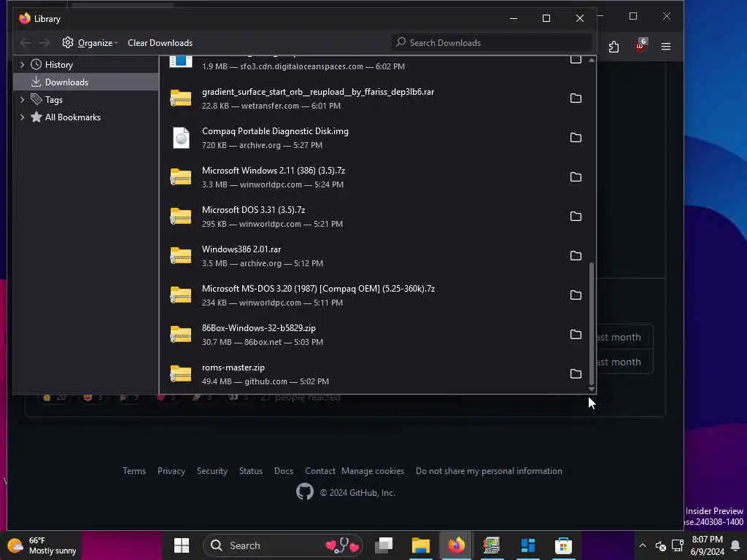
Task: Click the 86Box zip archive icon
Action: pos(181,334)
